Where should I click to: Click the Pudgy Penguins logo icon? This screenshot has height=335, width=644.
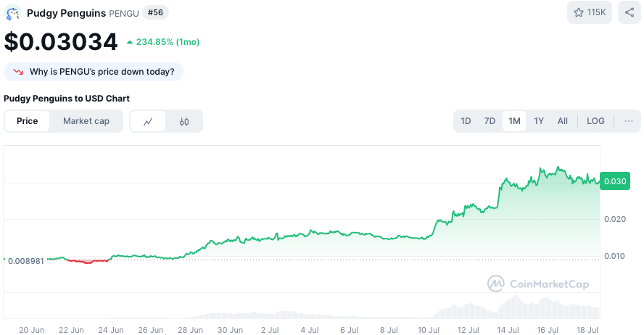tap(13, 13)
